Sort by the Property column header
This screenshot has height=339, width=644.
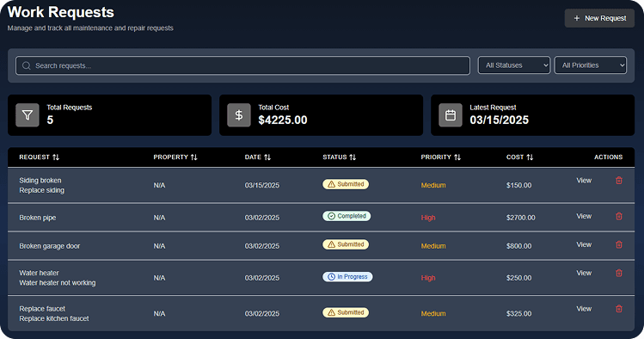pyautogui.click(x=175, y=157)
